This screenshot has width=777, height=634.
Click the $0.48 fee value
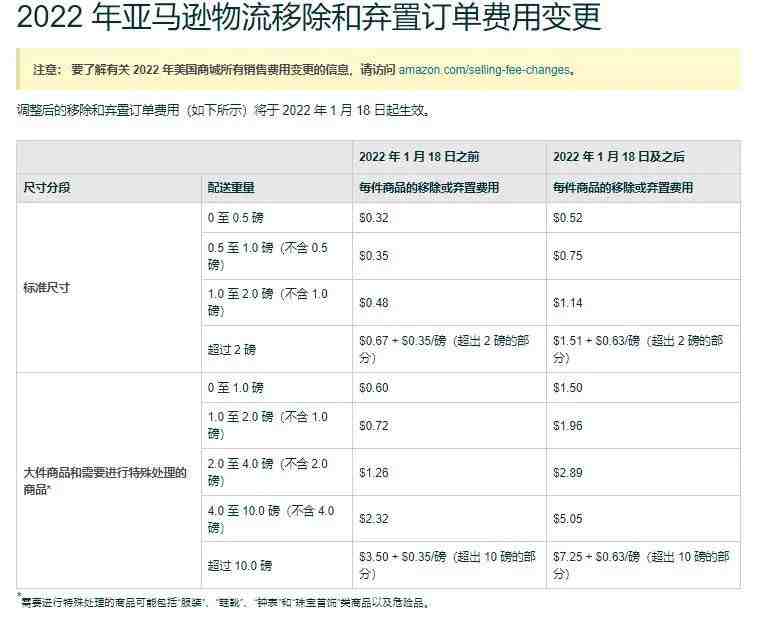pos(374,303)
